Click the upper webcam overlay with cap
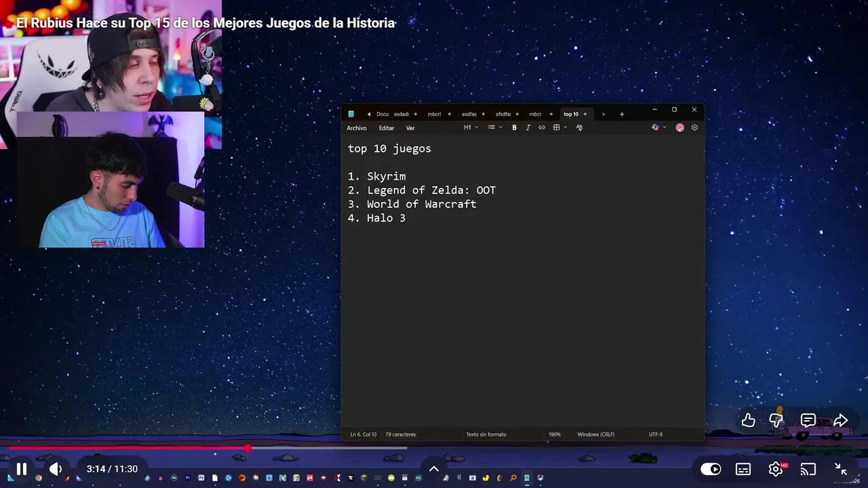The image size is (868, 488). [111, 56]
